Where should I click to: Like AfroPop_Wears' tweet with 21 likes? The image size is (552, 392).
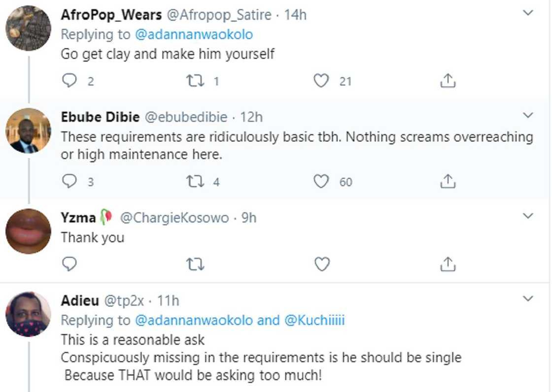pos(321,81)
